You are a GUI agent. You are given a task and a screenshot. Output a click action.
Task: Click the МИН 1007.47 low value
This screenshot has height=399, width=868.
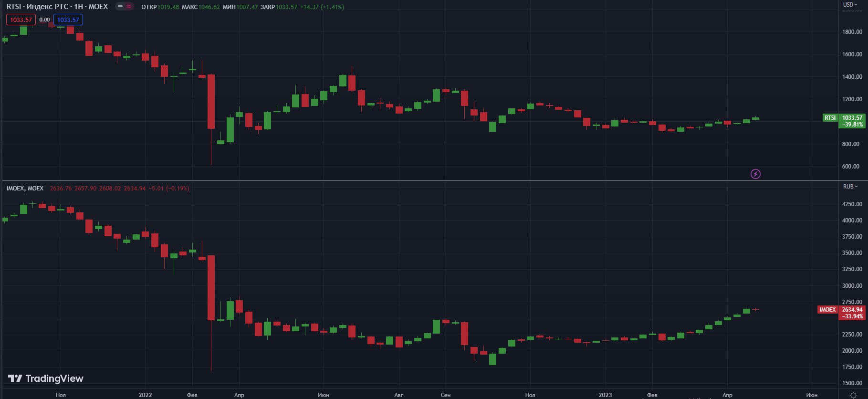[241, 7]
